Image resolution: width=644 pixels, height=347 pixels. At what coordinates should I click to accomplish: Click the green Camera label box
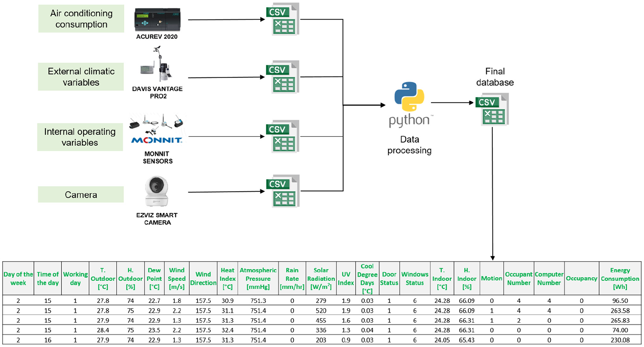(x=81, y=195)
